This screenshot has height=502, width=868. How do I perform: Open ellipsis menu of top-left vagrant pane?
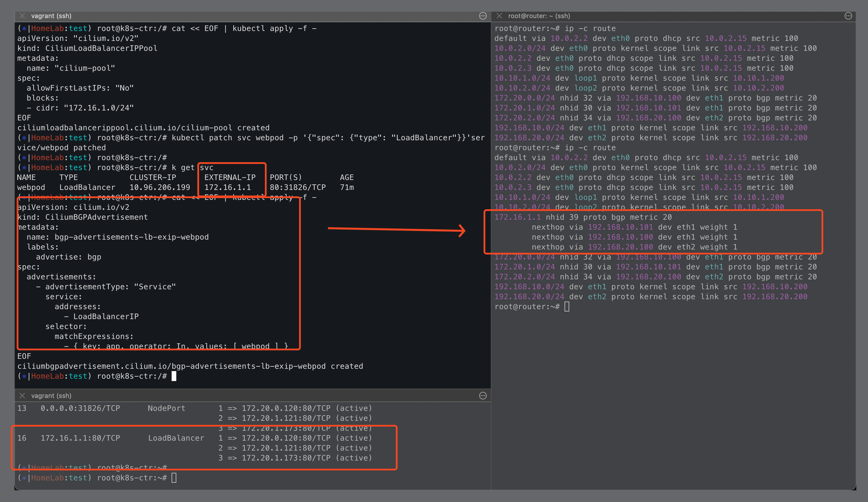[x=483, y=16]
